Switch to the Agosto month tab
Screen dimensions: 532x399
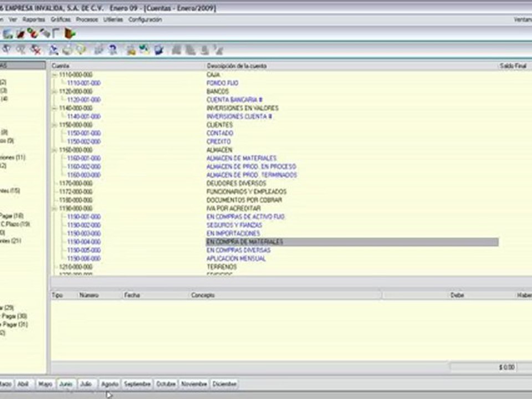(x=110, y=383)
